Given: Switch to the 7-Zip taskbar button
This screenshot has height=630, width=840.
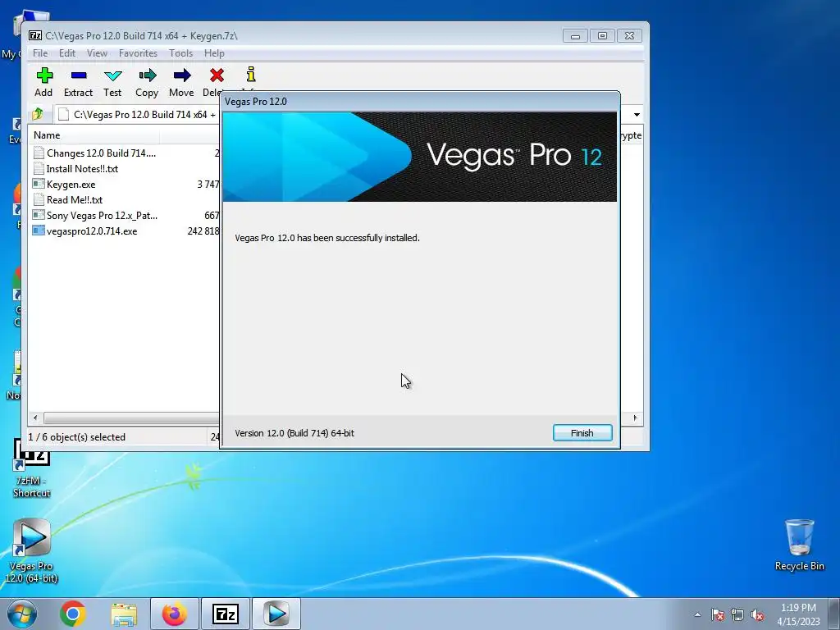Looking at the screenshot, I should (x=226, y=614).
